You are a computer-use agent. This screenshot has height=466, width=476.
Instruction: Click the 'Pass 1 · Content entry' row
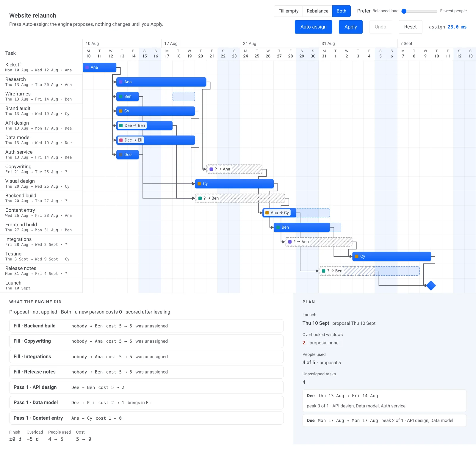146,418
